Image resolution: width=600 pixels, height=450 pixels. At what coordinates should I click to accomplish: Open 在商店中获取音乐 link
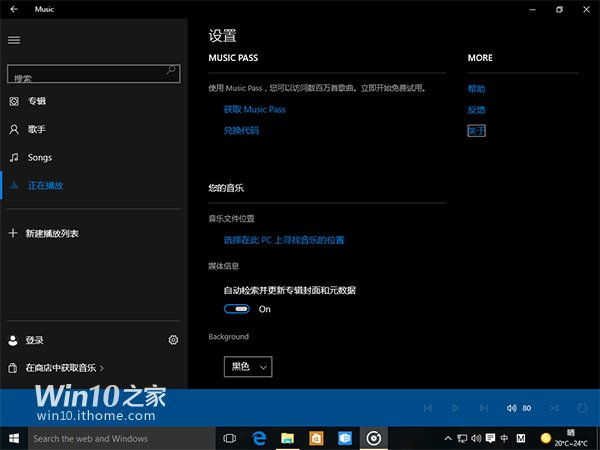[64, 368]
